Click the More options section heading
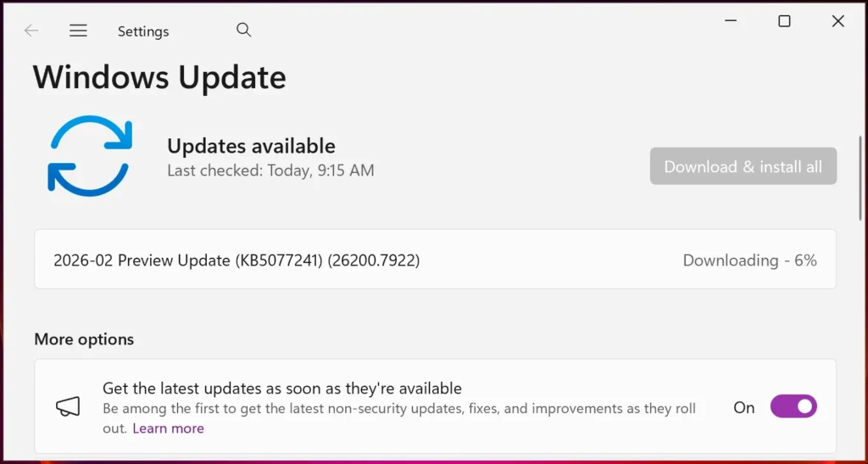The image size is (868, 464). click(x=84, y=339)
